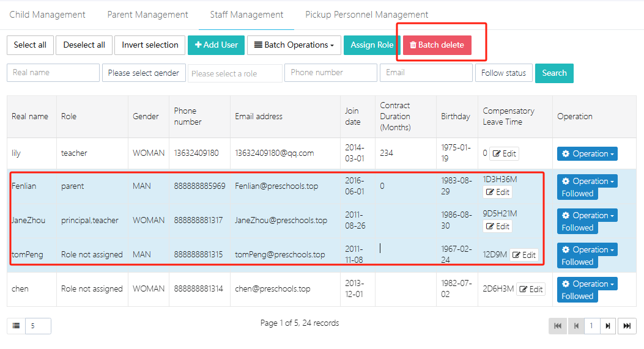Screen dimensions: 644x349
Task: Toggle Followed status for chen
Action: click(577, 296)
